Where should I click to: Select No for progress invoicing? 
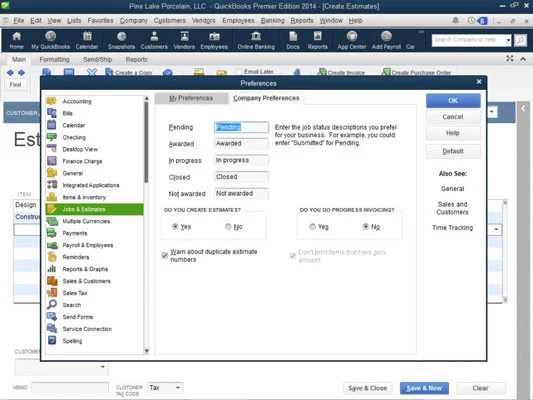coord(365,226)
